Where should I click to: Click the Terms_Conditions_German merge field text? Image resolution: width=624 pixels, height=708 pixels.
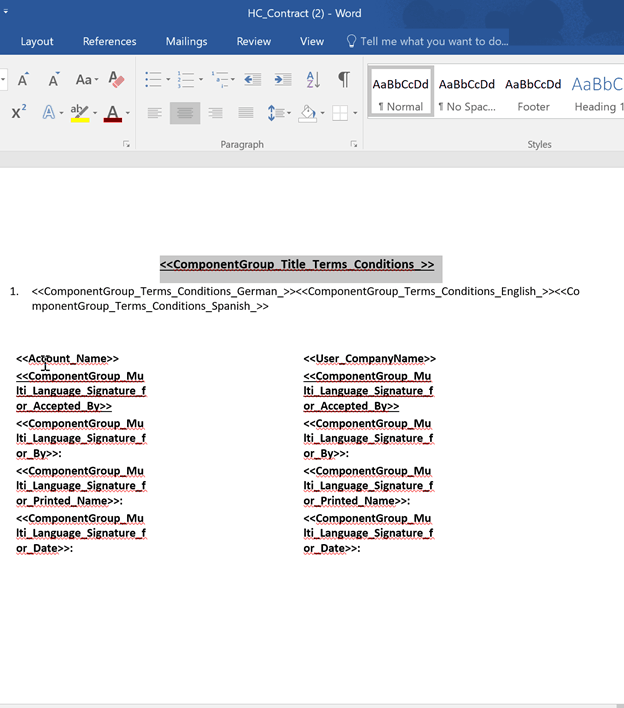point(163,291)
